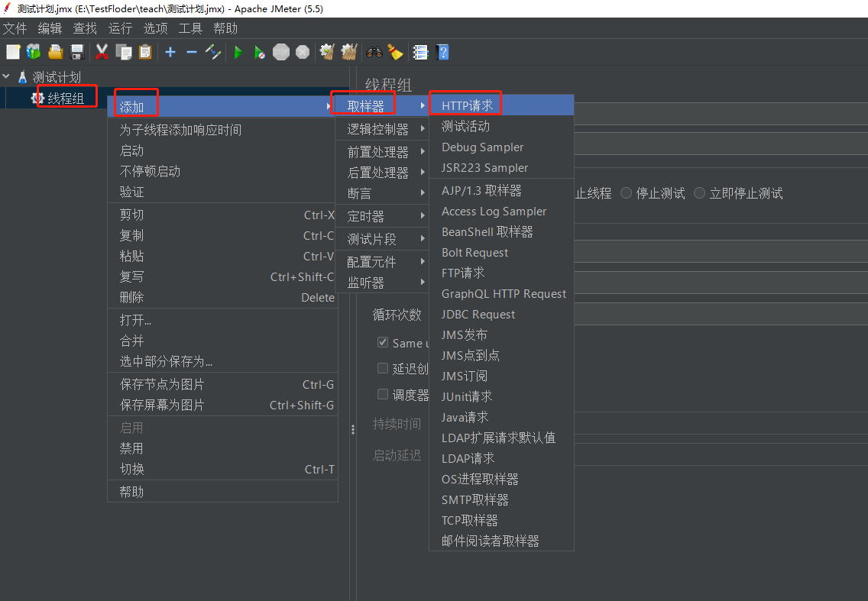Click 验证 in the context menu
Viewport: 868px width, 601px height.
click(x=131, y=192)
